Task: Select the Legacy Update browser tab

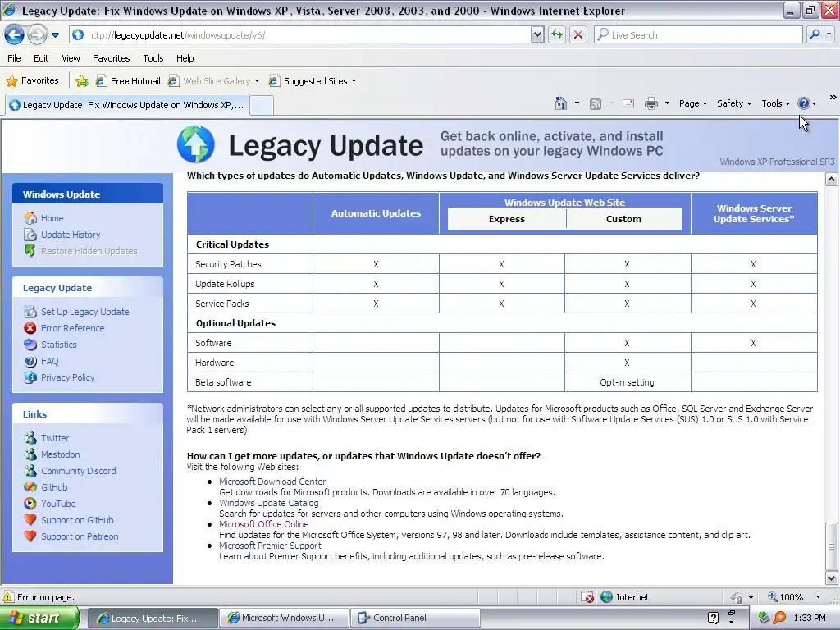Action: (x=127, y=105)
